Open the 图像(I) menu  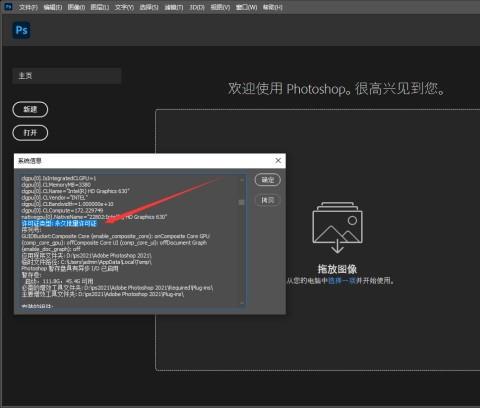pos(76,7)
